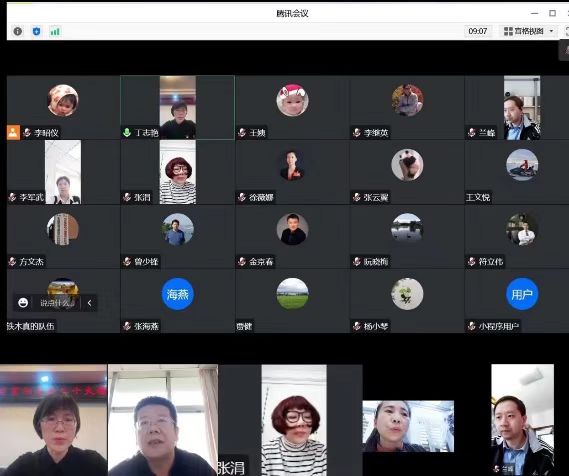Click the 用户 blue avatar circle
Screen dimensions: 569x476
click(x=522, y=294)
